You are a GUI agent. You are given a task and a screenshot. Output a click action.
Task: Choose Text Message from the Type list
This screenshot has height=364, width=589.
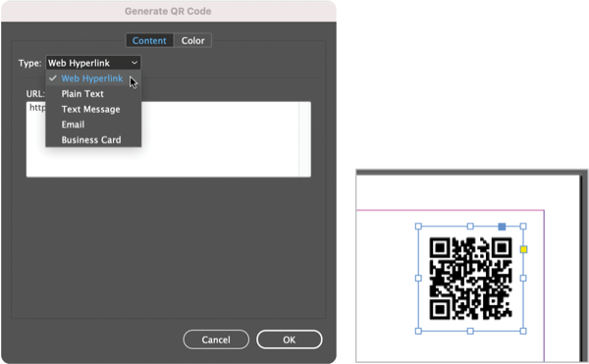[93, 109]
